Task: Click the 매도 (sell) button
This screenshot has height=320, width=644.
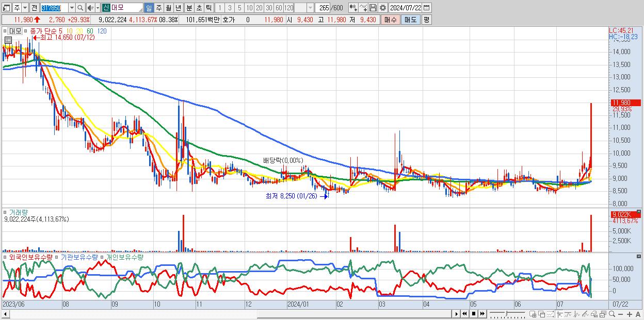Action: pyautogui.click(x=410, y=20)
